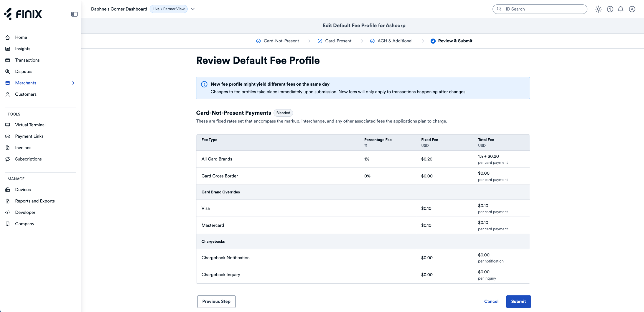Viewport: 644px width, 312px height.
Task: Click the Disputes magnifier icon
Action: (8, 72)
